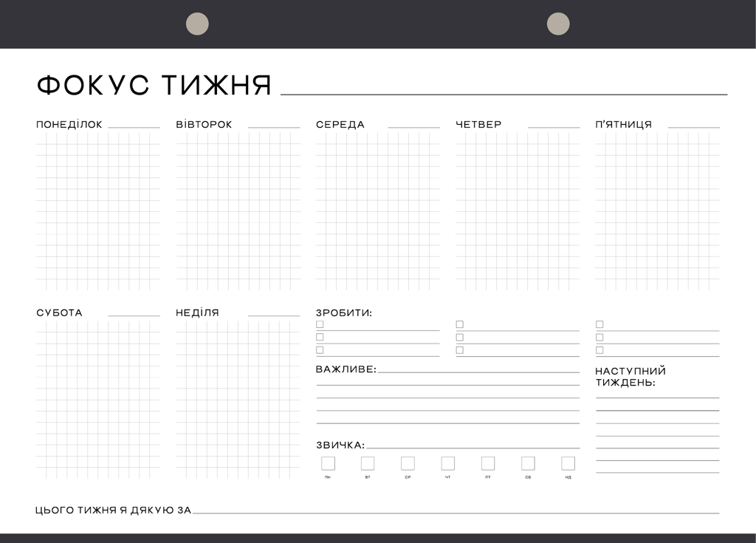Click the НАСТУПНИЙ ТИЖДЕНЬ heading

(630, 376)
